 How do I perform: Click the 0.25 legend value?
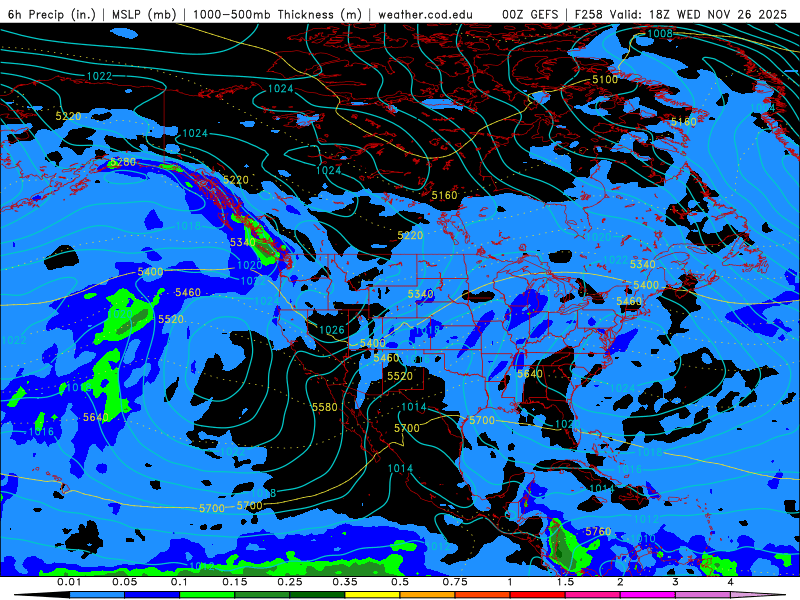[x=290, y=582]
